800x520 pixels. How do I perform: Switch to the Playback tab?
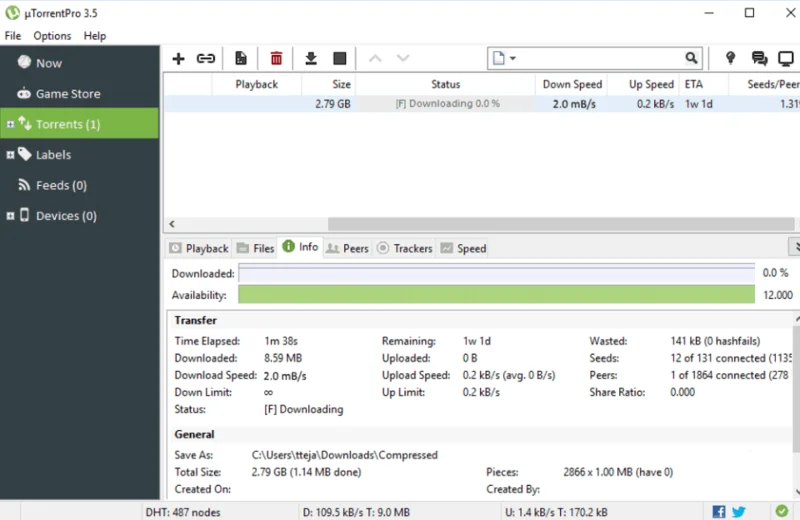(199, 249)
